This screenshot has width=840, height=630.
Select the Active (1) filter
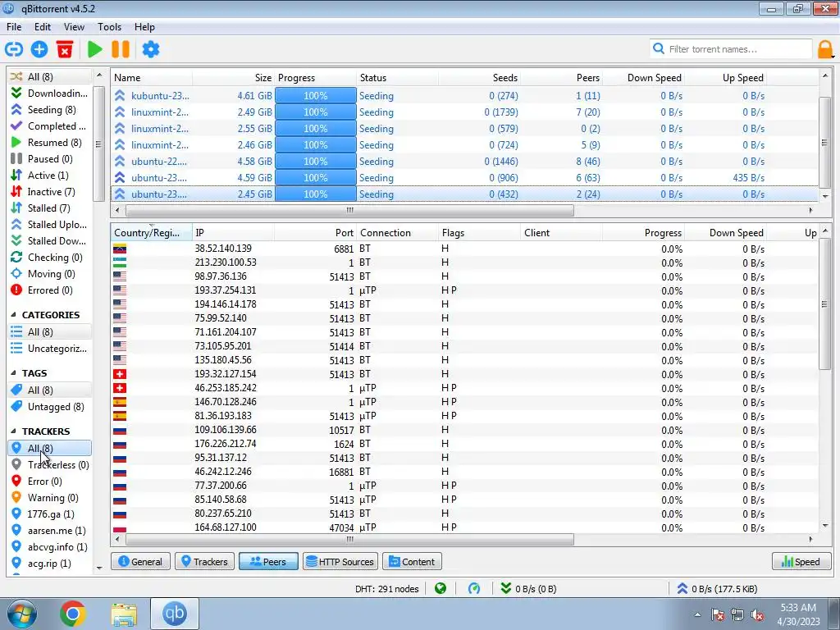click(49, 176)
